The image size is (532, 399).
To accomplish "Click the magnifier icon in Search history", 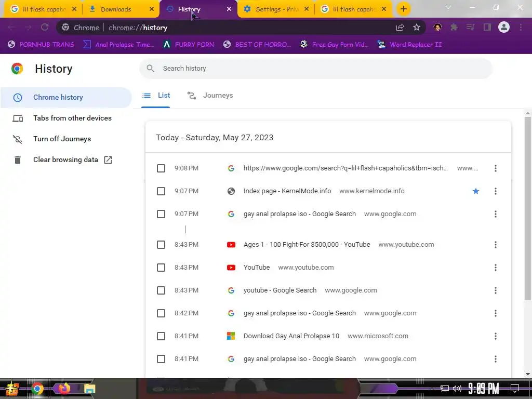I will pyautogui.click(x=150, y=69).
